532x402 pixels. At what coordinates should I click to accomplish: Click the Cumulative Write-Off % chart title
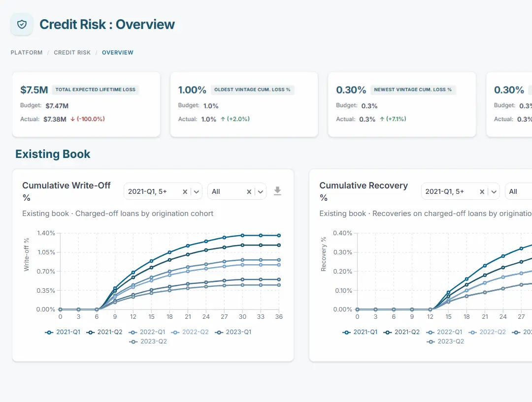pos(66,191)
